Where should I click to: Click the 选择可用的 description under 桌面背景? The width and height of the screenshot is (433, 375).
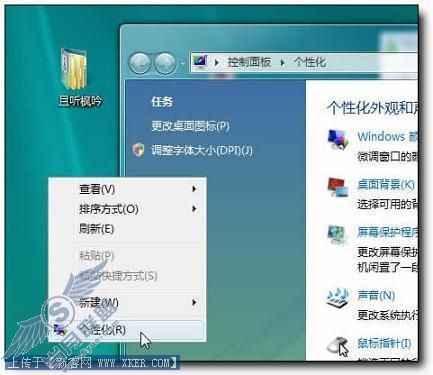[387, 204]
